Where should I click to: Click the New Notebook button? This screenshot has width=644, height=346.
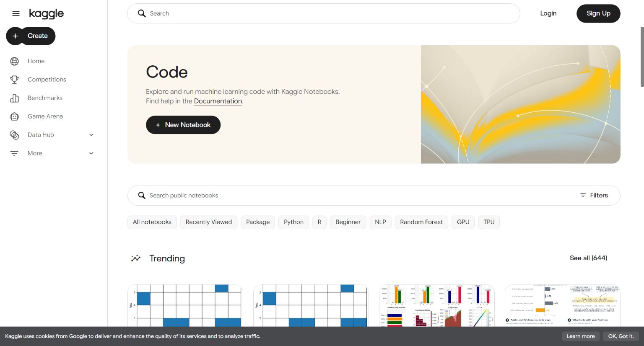(x=183, y=125)
